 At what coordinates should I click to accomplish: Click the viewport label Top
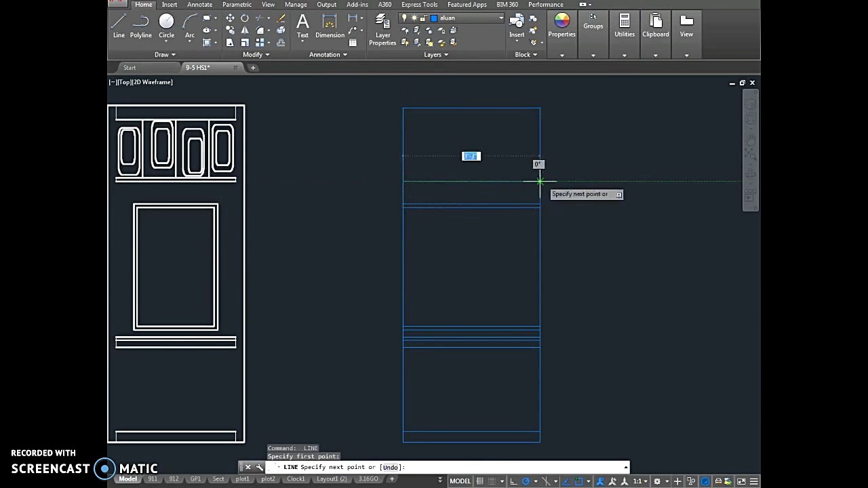(123, 82)
